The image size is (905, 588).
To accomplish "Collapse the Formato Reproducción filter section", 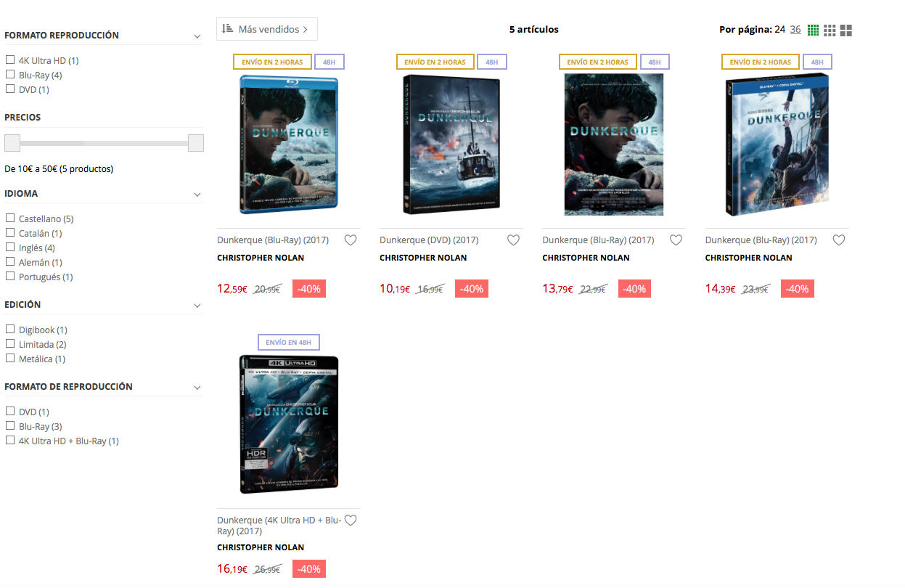I will click(197, 36).
